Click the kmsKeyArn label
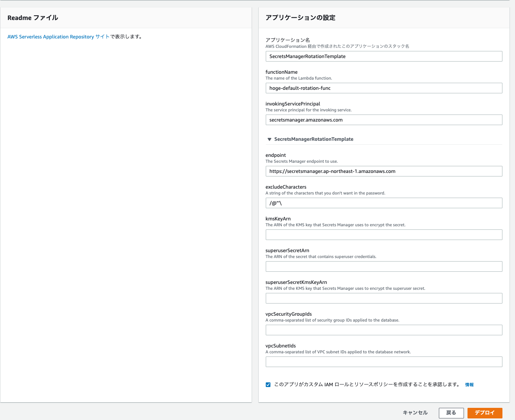 pos(278,219)
